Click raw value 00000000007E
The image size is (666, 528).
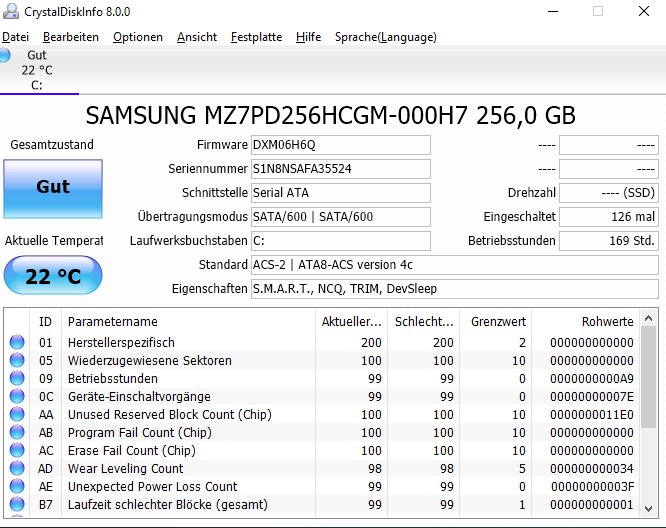click(x=592, y=396)
